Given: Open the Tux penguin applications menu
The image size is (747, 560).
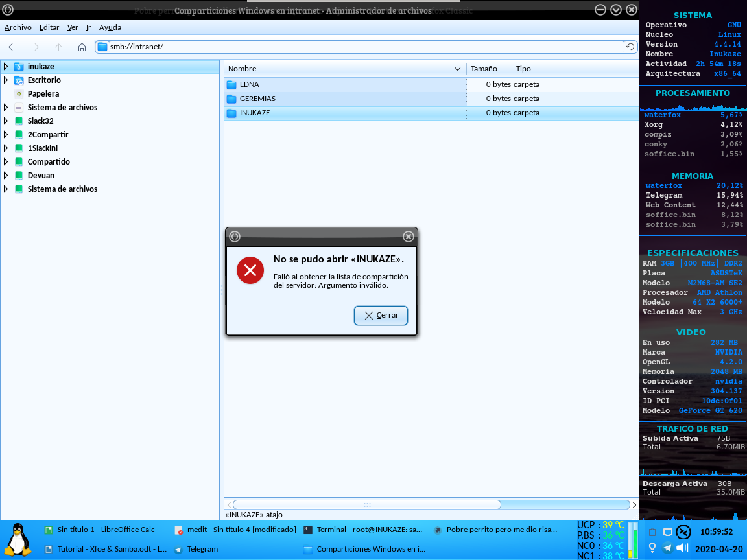Looking at the screenshot, I should (18, 540).
